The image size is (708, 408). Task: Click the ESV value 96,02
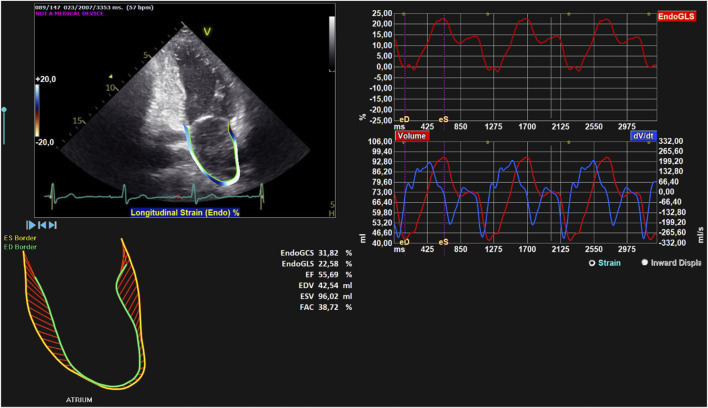pyautogui.click(x=328, y=297)
